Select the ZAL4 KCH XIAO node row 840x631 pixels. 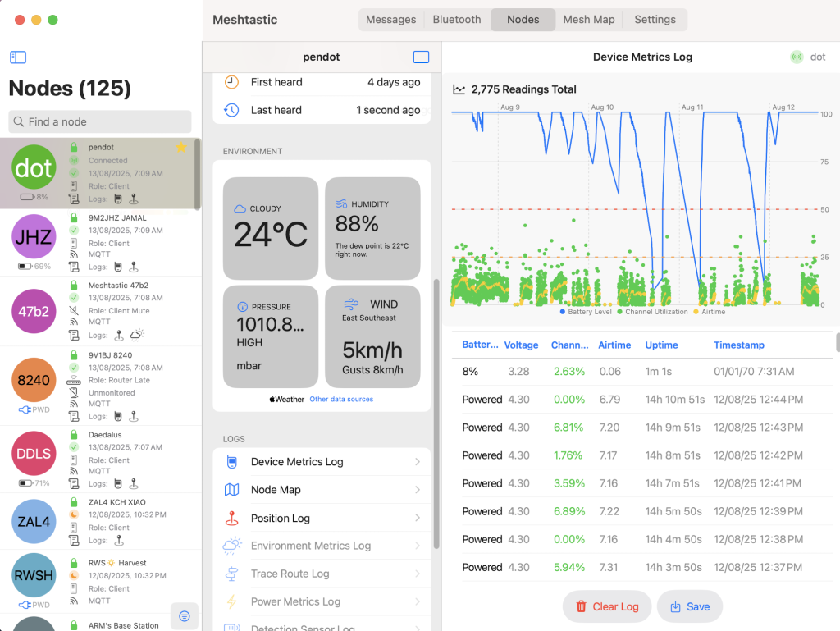pos(101,521)
